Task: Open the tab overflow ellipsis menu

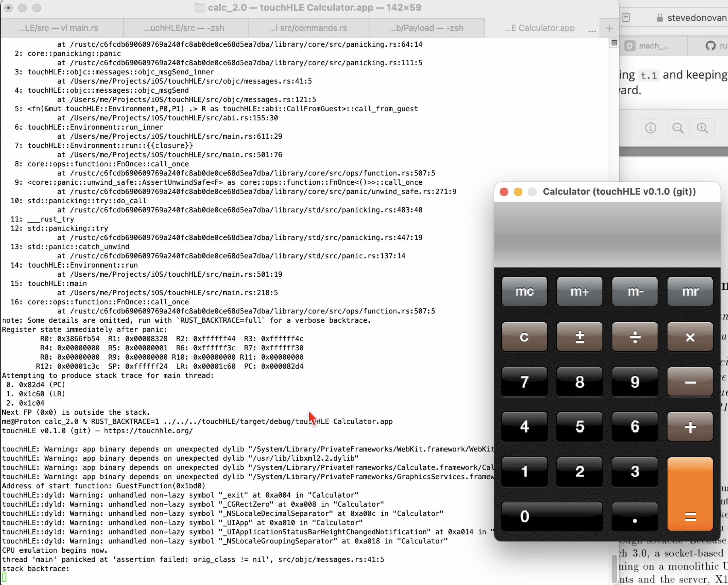Action: coord(592,31)
